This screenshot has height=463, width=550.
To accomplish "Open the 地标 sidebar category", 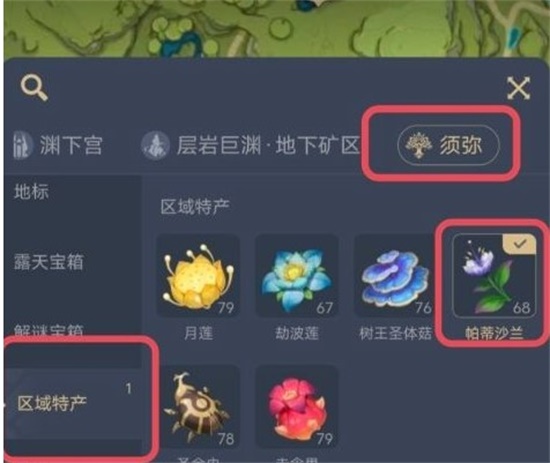I will [32, 192].
